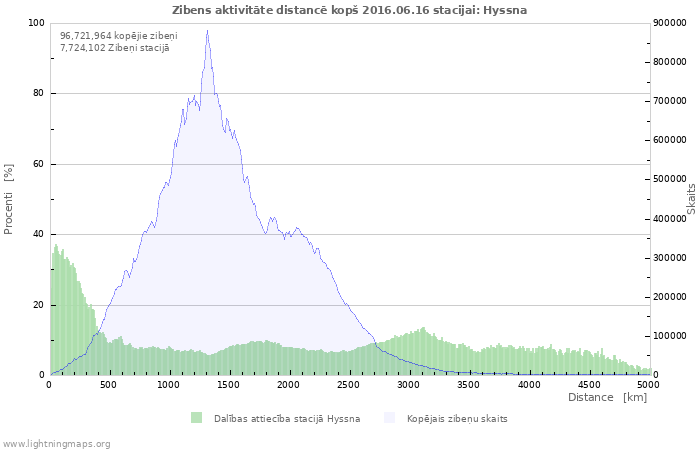Click the 60 tick on the percent axis
Image resolution: width=700 pixels, height=450 pixels.
coord(39,164)
